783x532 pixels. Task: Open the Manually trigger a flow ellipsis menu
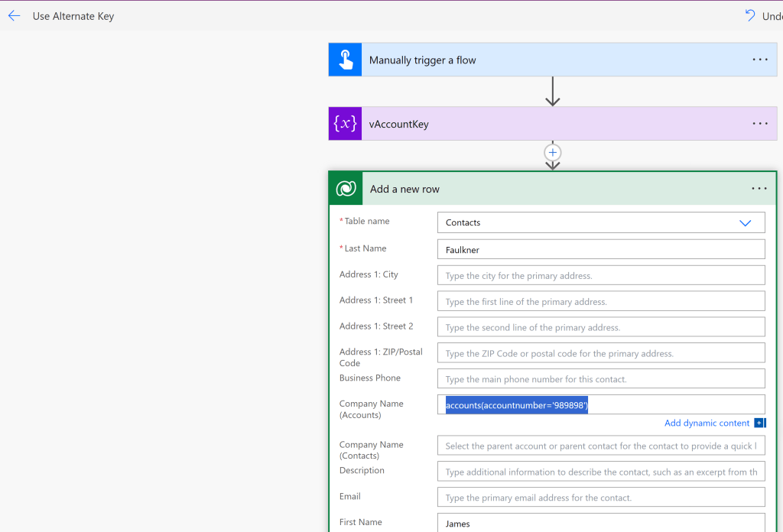(x=759, y=60)
